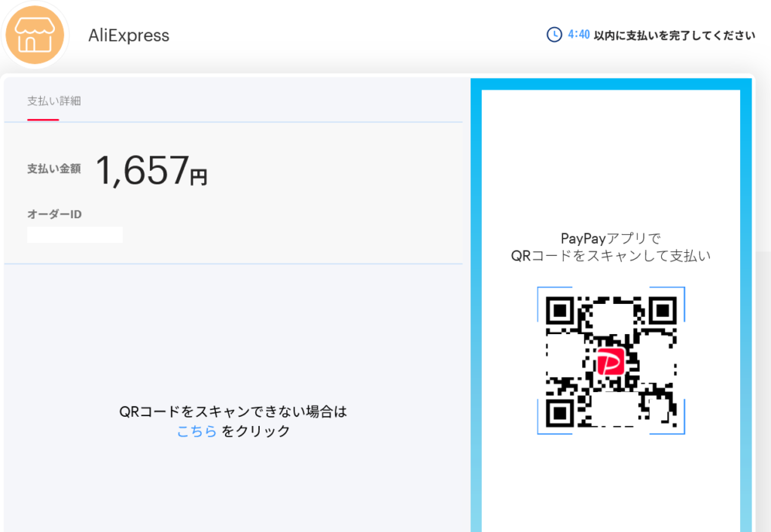771x532 pixels.
Task: Click the オーダーID label
Action: 54,214
